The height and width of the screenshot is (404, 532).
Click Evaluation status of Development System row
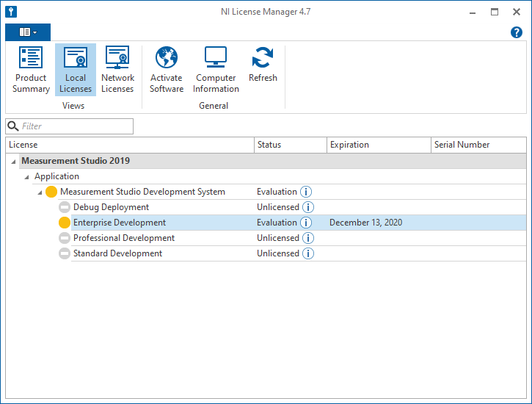[277, 192]
